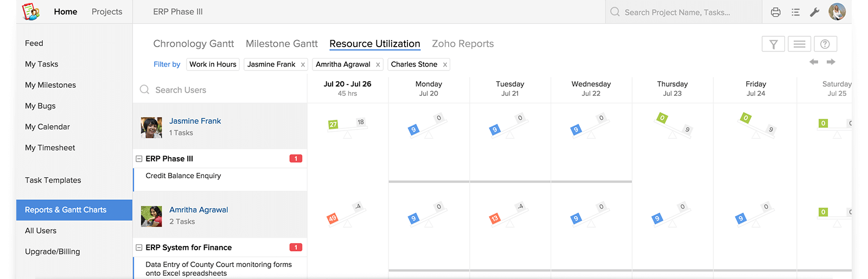This screenshot has width=868, height=279.
Task: Open My Milestones in the sidebar
Action: click(50, 85)
